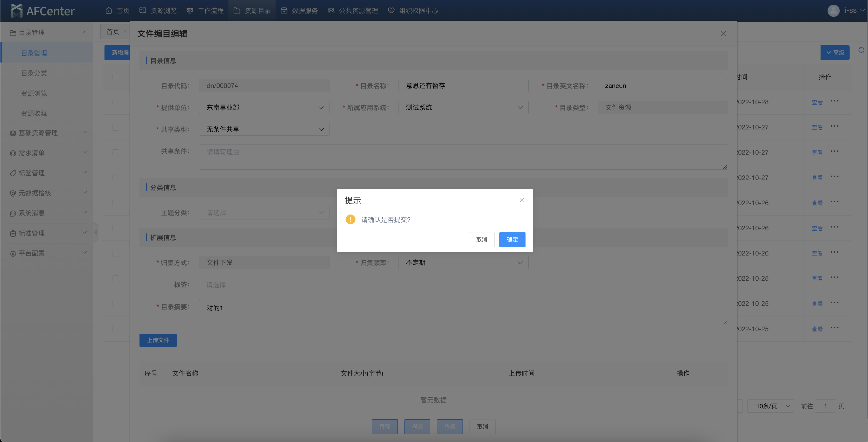Click the 提交 button at the bottom
Viewport: 868px width, 442px height.
pos(417,426)
